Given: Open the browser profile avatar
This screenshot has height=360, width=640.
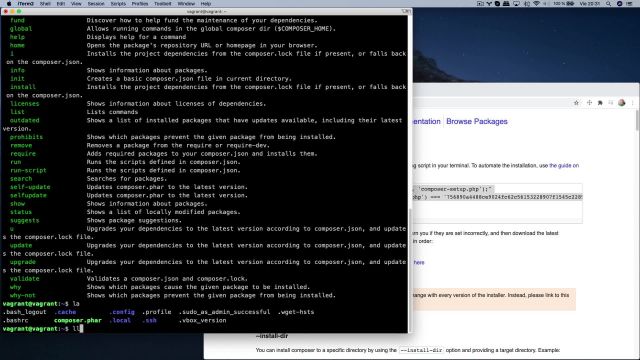Looking at the screenshot, I should [x=622, y=103].
